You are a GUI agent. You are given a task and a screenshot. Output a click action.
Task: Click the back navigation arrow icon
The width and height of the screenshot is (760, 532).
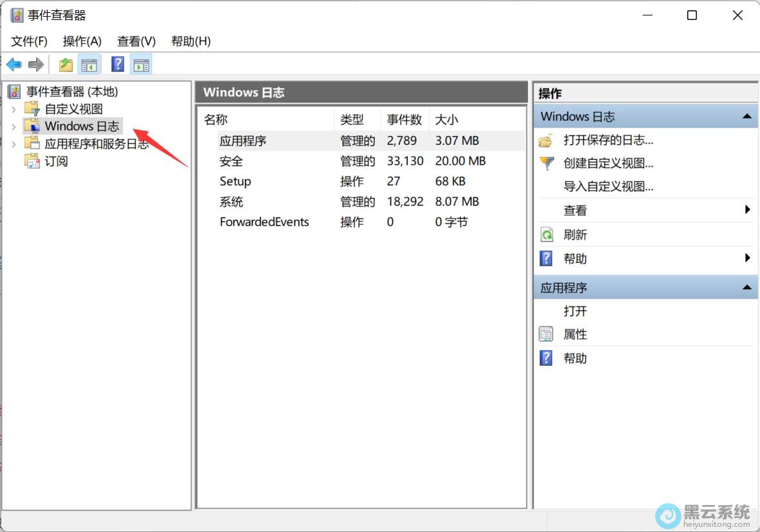coord(14,64)
